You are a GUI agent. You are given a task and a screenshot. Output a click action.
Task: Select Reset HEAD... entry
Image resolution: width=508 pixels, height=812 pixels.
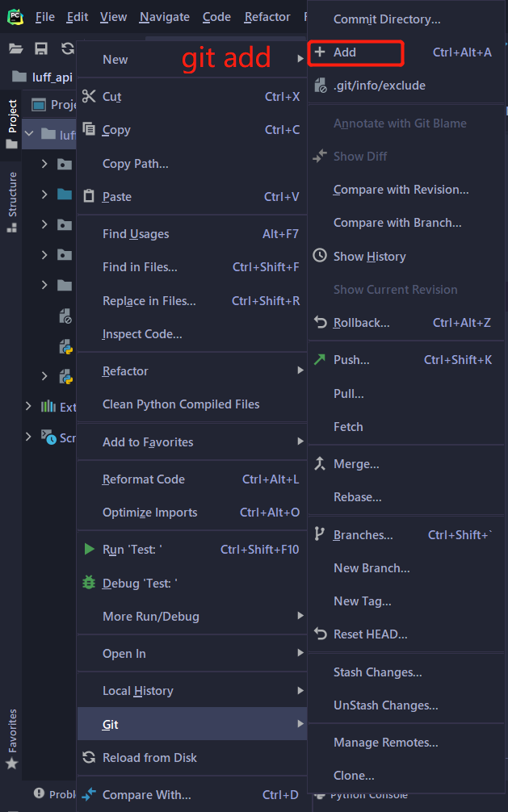pyautogui.click(x=406, y=634)
